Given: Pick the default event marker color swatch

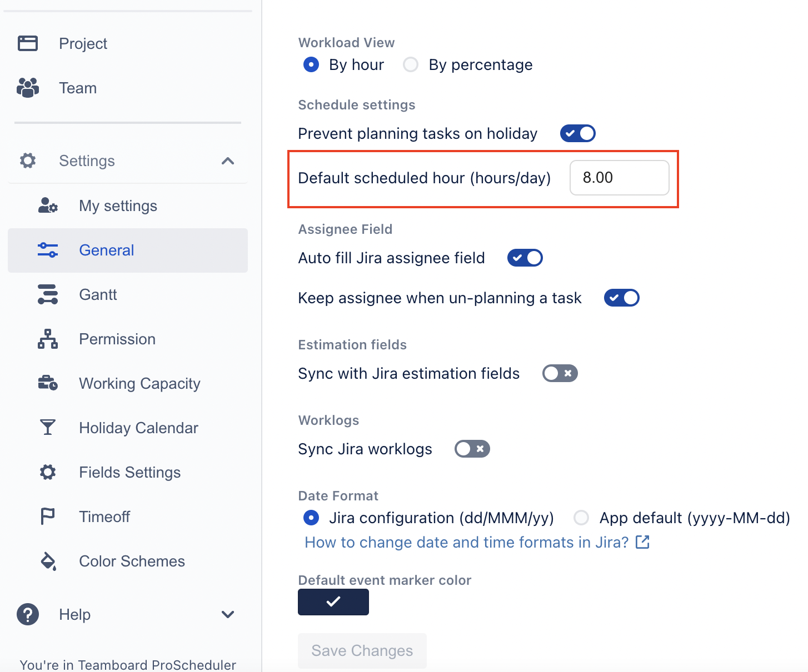Looking at the screenshot, I should tap(333, 602).
